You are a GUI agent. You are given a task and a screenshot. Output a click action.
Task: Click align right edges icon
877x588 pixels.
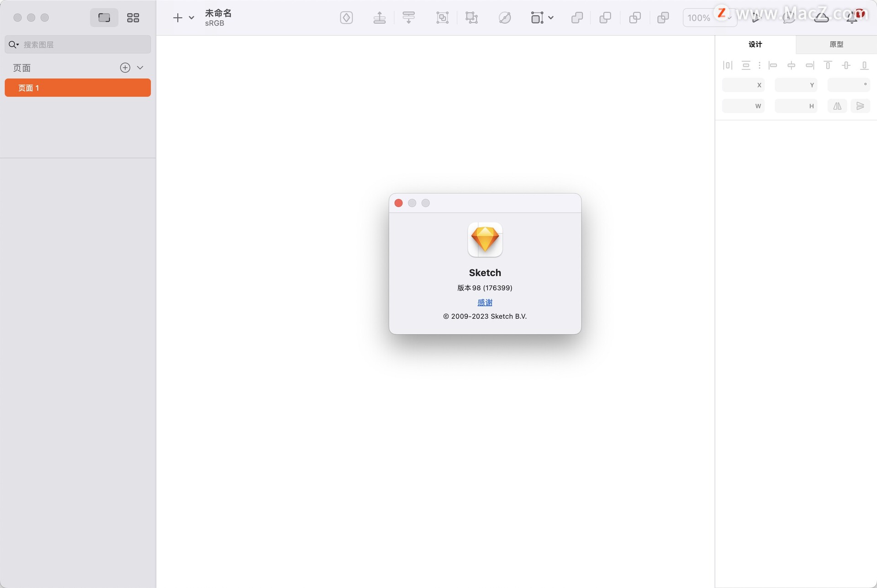pyautogui.click(x=809, y=65)
